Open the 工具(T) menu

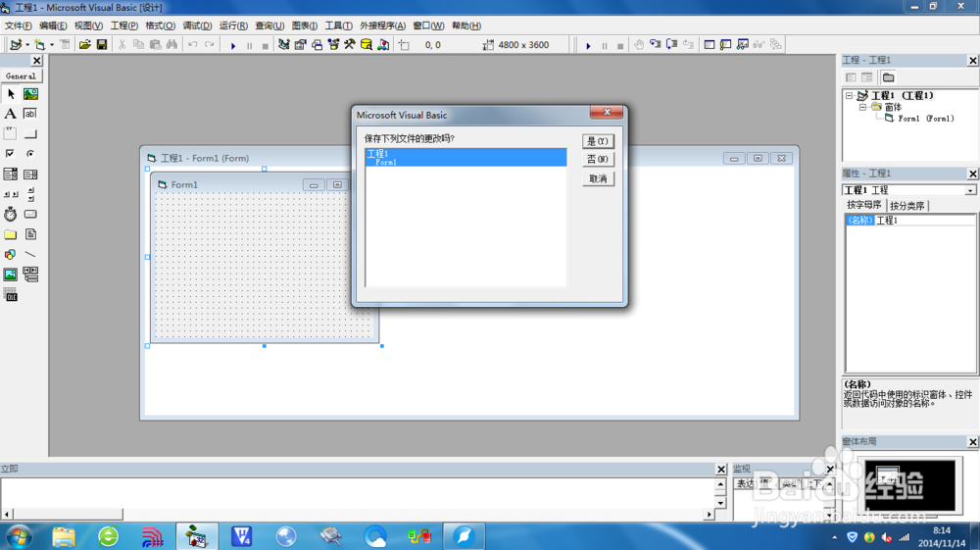(x=338, y=25)
